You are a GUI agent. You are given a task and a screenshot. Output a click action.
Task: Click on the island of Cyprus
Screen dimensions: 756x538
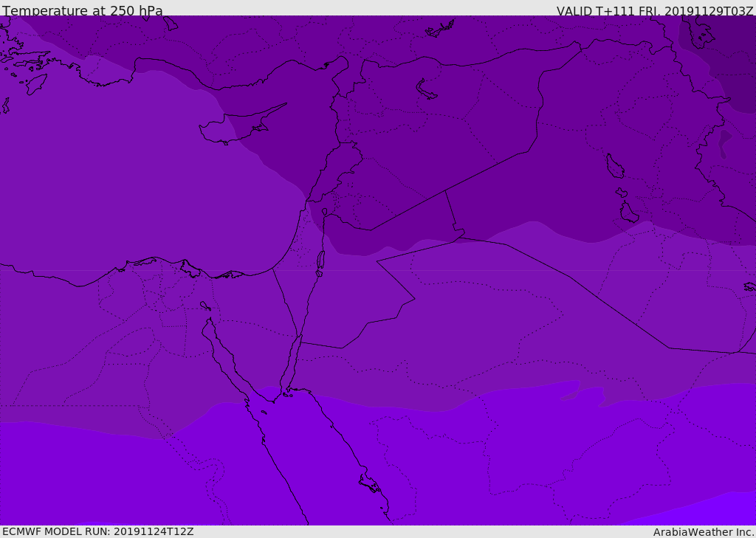(x=240, y=126)
